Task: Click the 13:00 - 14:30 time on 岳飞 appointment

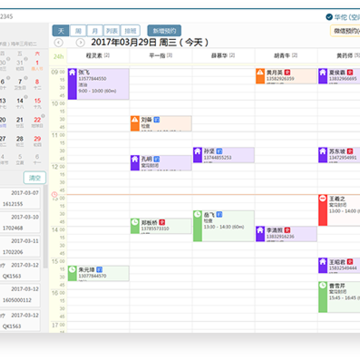Action: 224,227
